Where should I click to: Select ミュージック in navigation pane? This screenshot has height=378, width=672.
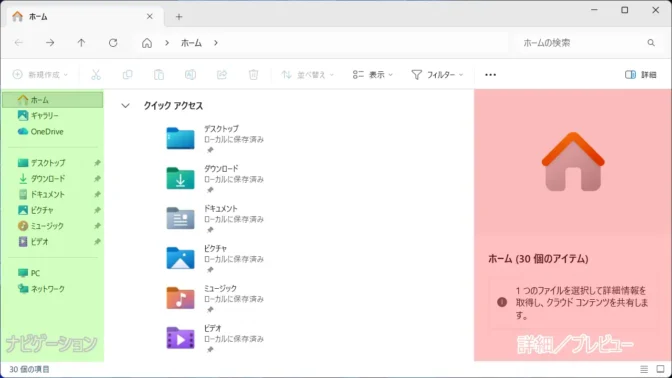(52, 226)
